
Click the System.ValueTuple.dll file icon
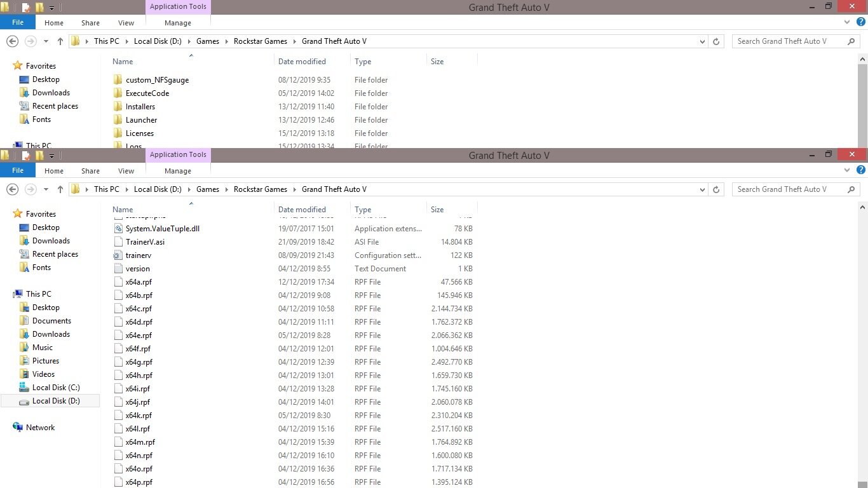coord(118,229)
